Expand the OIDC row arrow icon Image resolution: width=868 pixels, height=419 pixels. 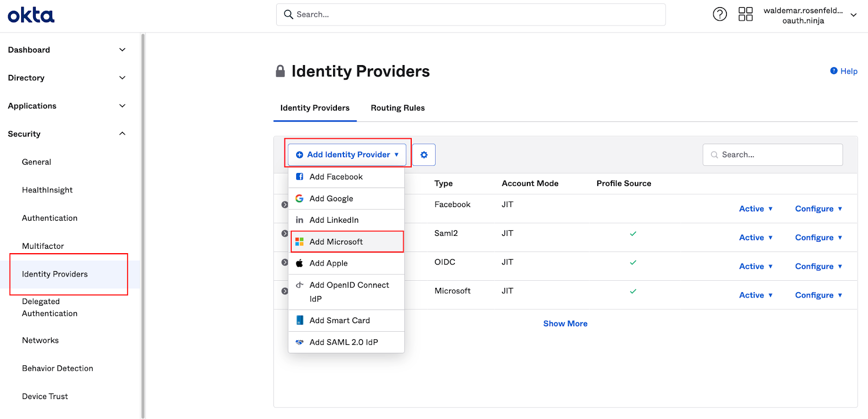[285, 262]
